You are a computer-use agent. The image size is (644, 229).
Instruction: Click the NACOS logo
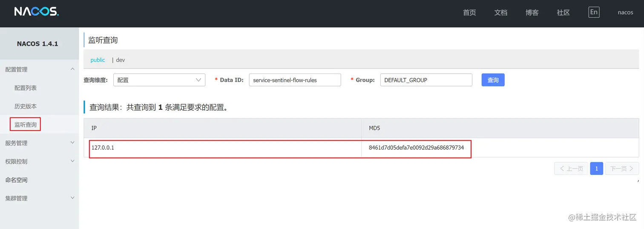[36, 12]
